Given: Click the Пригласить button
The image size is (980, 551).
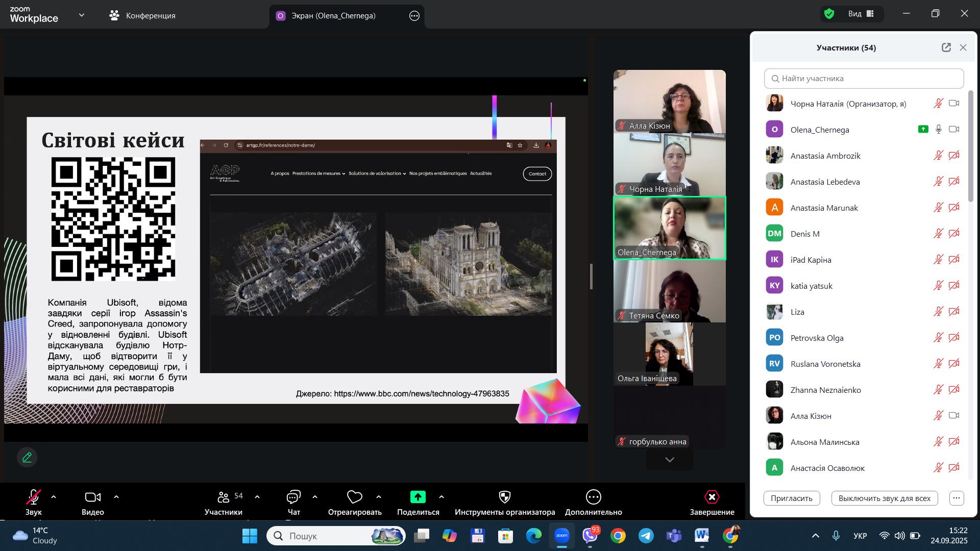Looking at the screenshot, I should coord(791,498).
